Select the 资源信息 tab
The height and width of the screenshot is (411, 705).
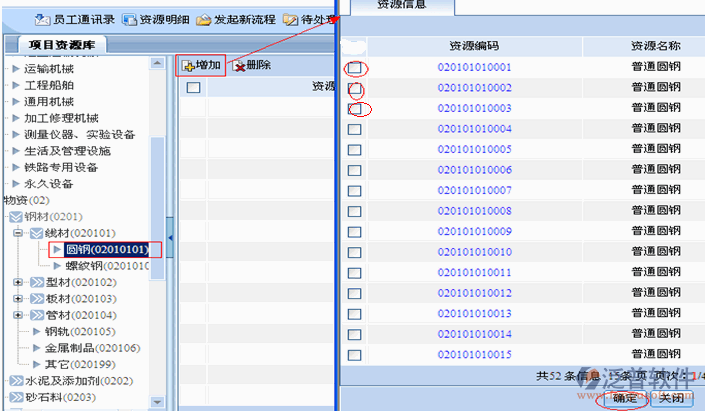402,6
